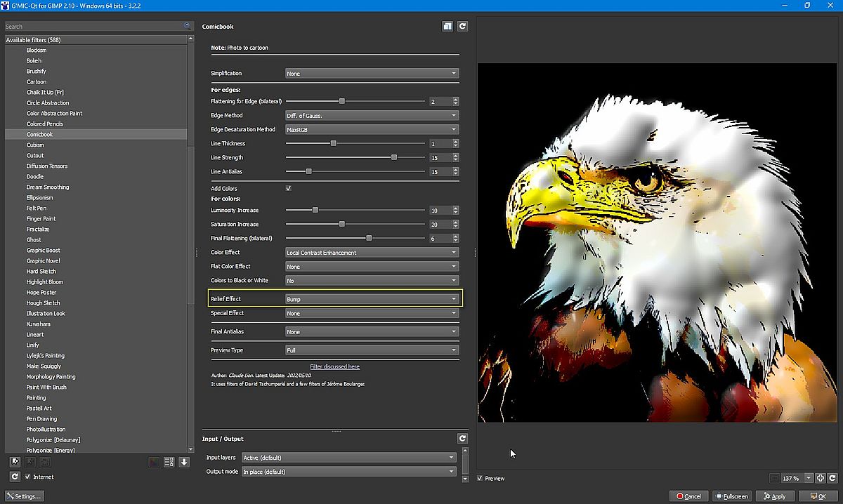Toggle the Preview checkbox
Screen dimensions: 843x504
(480, 479)
